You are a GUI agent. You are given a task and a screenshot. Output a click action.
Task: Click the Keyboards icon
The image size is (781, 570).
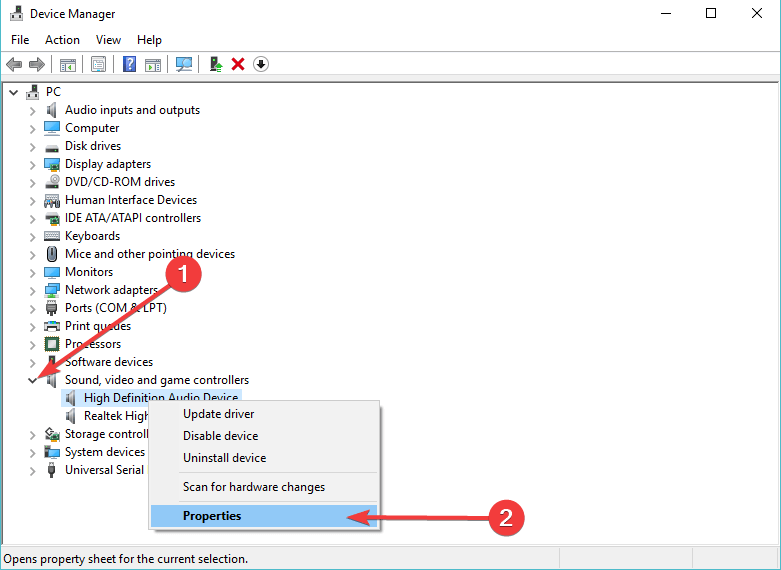pyautogui.click(x=52, y=236)
